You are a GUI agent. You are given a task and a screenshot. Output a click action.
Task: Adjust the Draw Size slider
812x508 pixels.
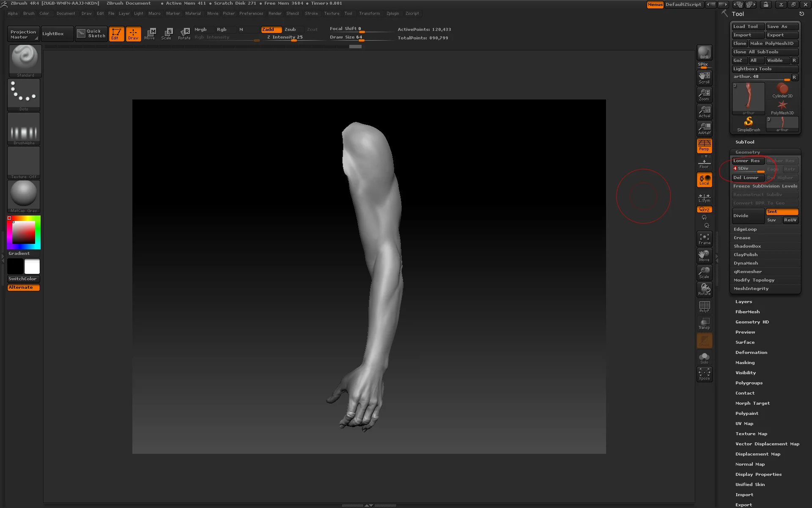[361, 37]
